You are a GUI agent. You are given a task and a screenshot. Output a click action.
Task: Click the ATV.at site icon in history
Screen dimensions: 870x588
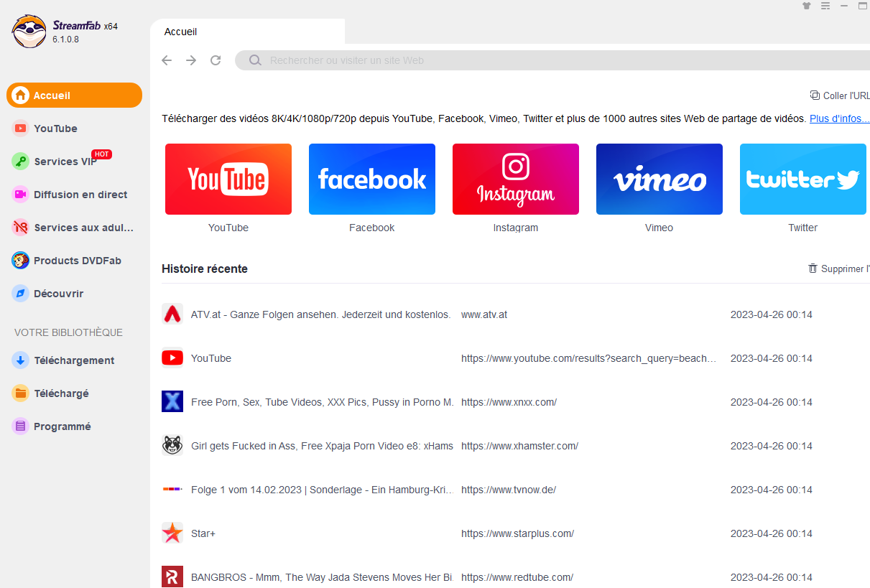[172, 314]
